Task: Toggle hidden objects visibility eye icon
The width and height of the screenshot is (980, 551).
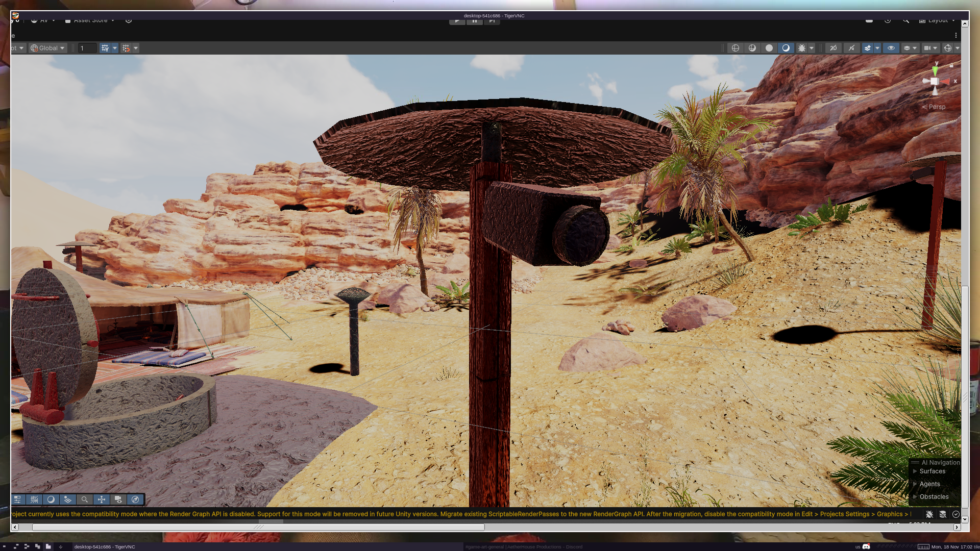Action: (x=891, y=48)
